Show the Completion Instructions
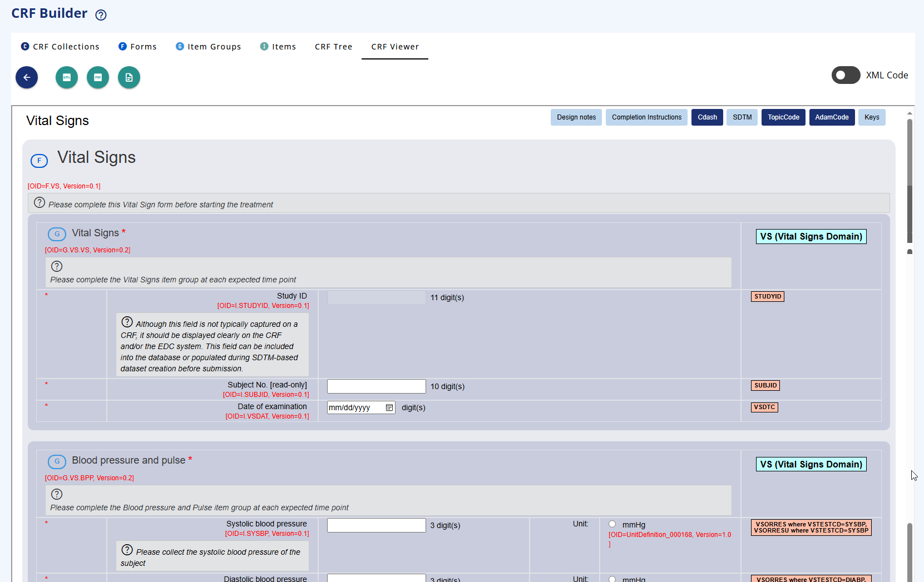This screenshot has height=582, width=924. (646, 117)
